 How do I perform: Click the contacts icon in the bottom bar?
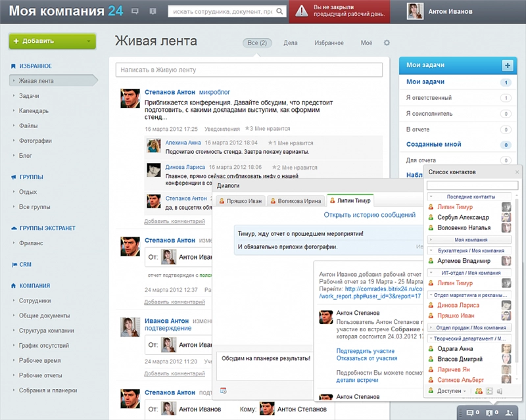tap(508, 413)
